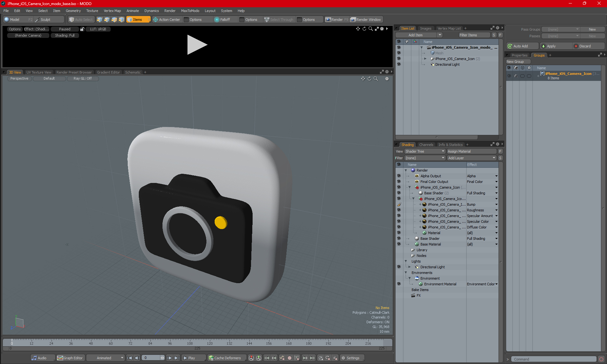
Task: Switch to the Schematic tab
Action: tap(133, 72)
